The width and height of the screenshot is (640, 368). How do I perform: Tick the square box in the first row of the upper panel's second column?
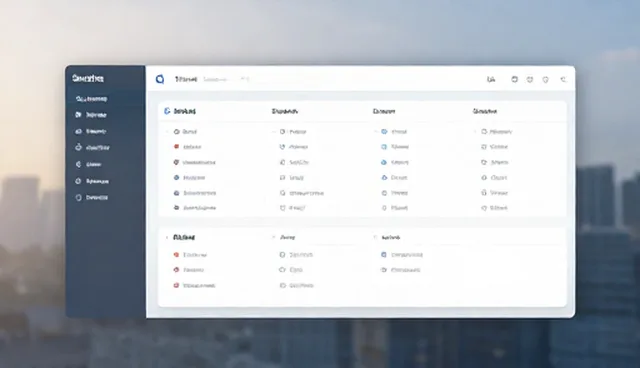point(282,131)
